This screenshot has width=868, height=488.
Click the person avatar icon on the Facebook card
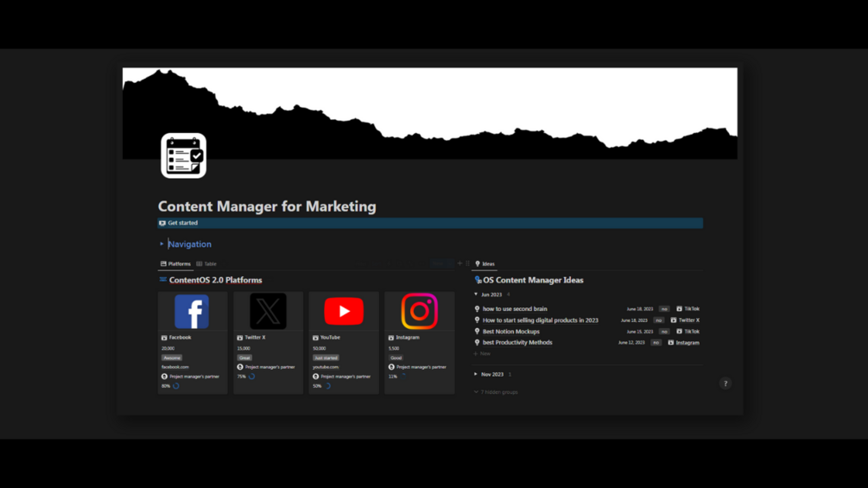click(x=164, y=377)
